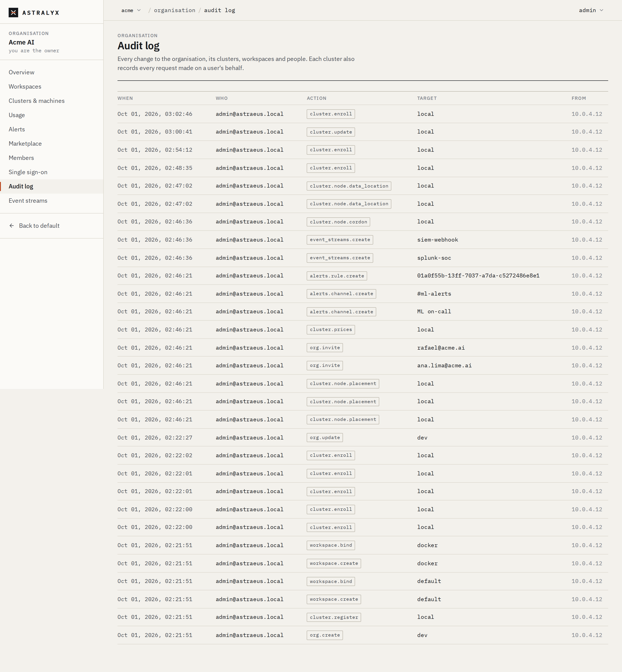Open the Overview sidebar page

coord(22,72)
